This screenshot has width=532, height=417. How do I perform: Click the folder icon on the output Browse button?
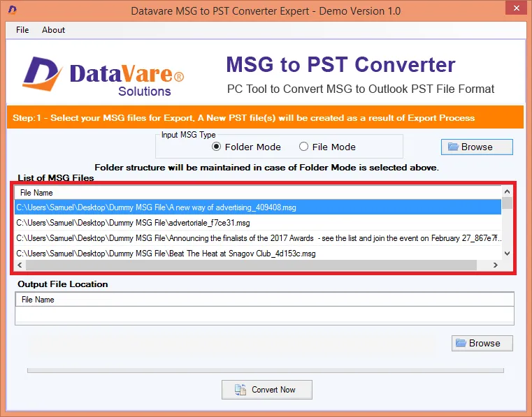[461, 343]
